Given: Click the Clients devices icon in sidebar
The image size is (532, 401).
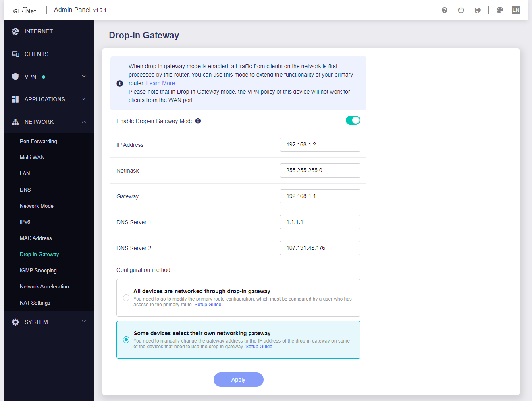Looking at the screenshot, I should [x=15, y=54].
